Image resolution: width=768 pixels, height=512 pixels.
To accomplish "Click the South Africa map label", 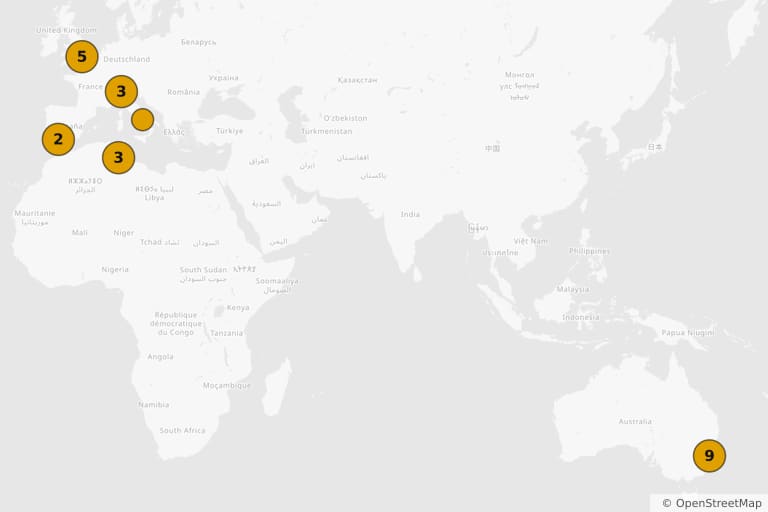I will tap(182, 430).
